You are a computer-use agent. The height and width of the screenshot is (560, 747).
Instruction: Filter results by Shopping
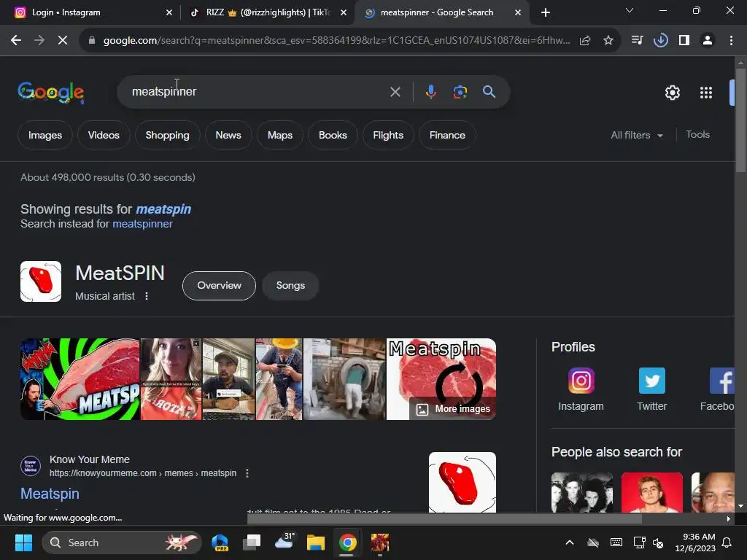tap(167, 135)
